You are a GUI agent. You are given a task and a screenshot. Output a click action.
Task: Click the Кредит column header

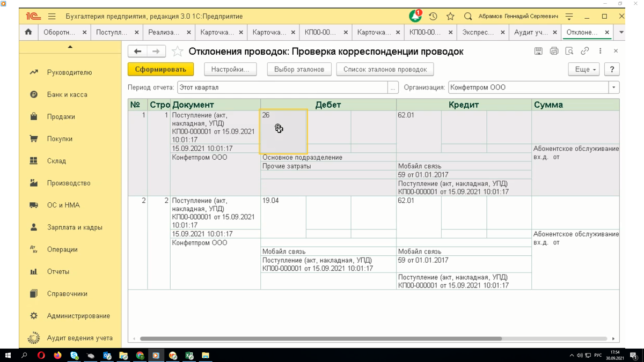464,105
